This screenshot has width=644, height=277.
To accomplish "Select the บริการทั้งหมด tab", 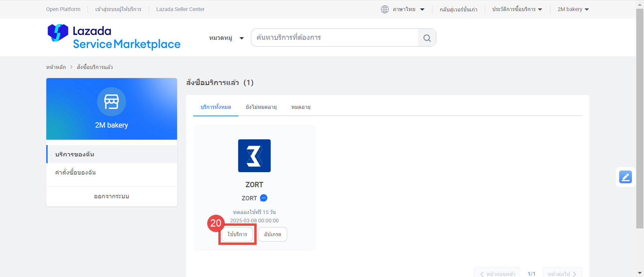I will pyautogui.click(x=216, y=107).
